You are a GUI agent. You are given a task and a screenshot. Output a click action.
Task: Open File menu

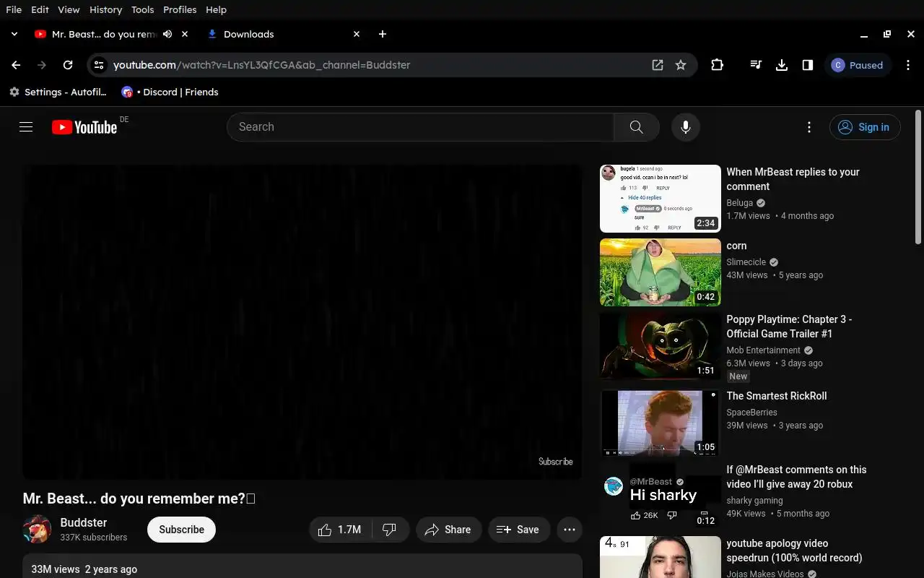point(14,9)
